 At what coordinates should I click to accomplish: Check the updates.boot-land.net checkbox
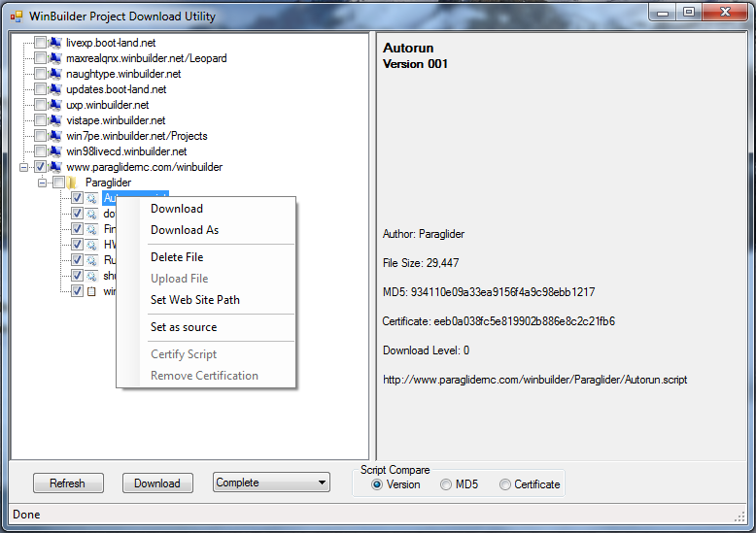coord(40,89)
